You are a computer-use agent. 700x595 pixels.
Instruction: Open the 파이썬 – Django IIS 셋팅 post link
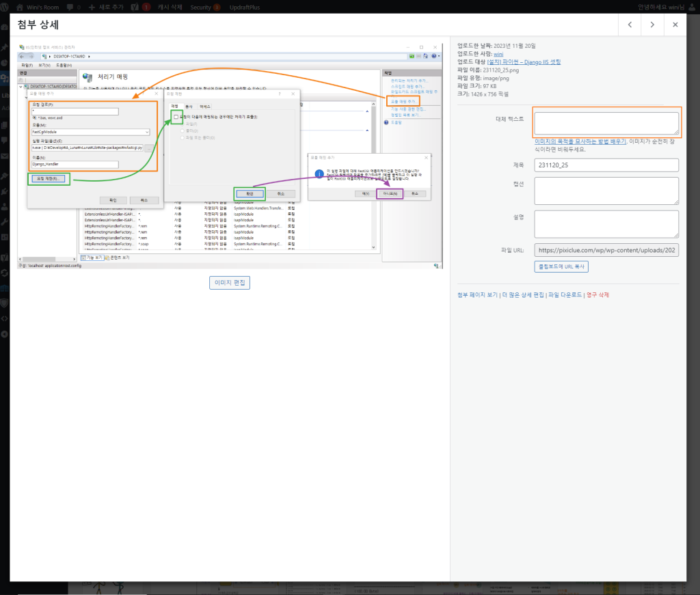[524, 62]
